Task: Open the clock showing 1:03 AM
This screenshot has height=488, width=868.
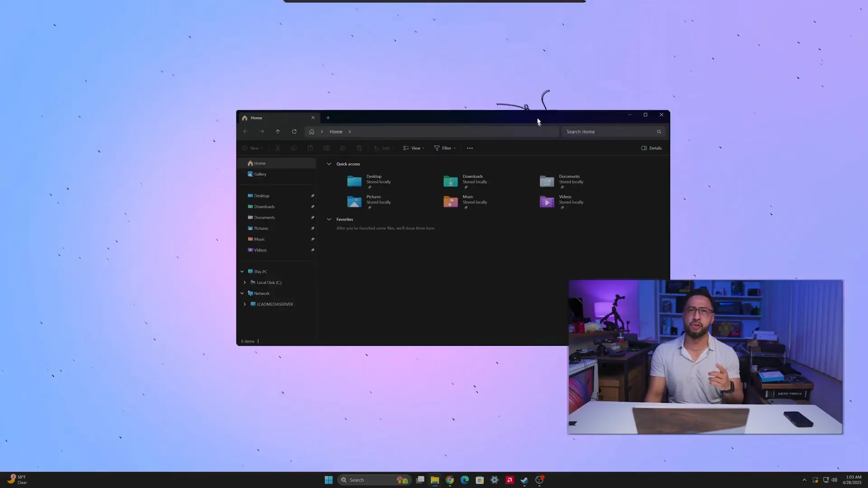Action: coord(852,480)
